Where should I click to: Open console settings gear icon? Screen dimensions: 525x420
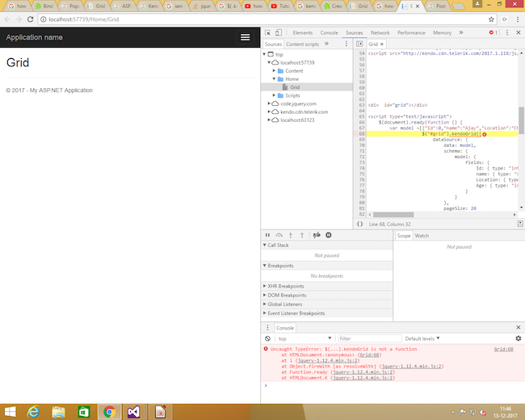pyautogui.click(x=519, y=338)
